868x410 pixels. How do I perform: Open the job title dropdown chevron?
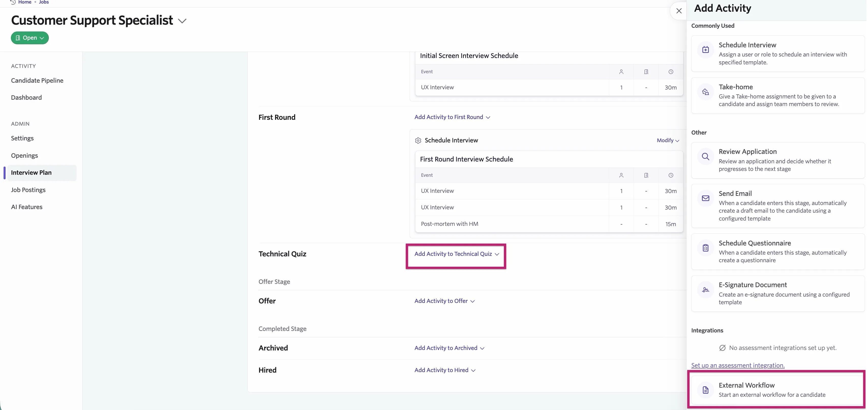pos(182,21)
